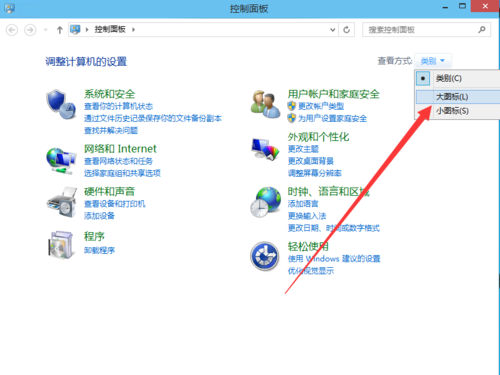Click the Forward navigation arrow
The width and height of the screenshot is (500, 375).
pos(30,30)
